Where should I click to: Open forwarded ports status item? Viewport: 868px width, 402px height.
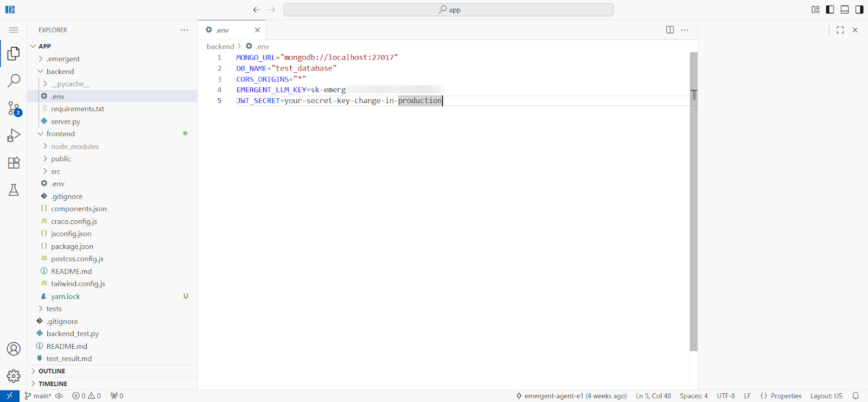(117, 396)
